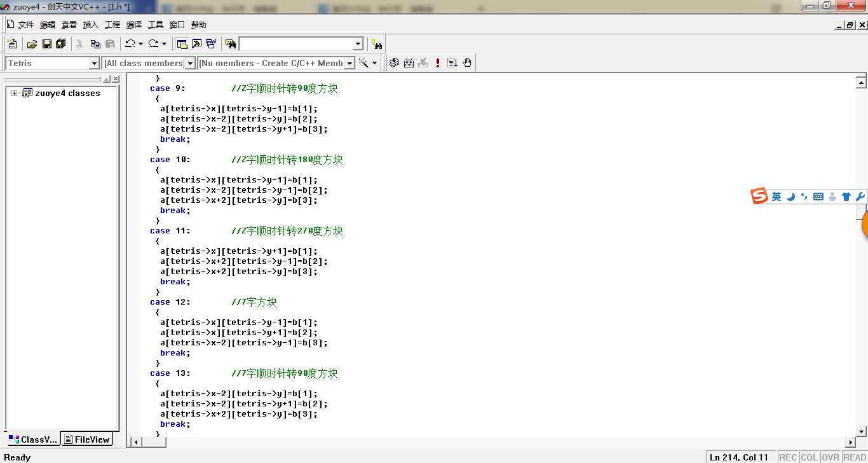Click the Paste clipboard icon
868x463 pixels.
coord(110,44)
